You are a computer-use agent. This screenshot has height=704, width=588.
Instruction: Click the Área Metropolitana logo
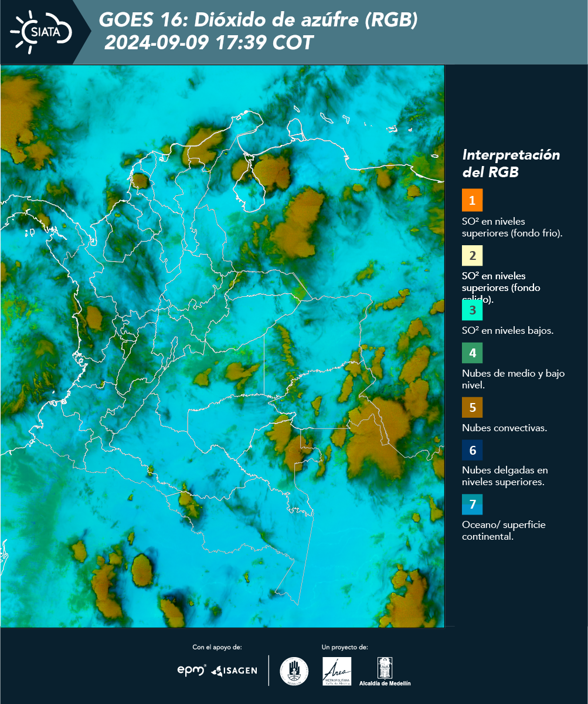pos(337,671)
